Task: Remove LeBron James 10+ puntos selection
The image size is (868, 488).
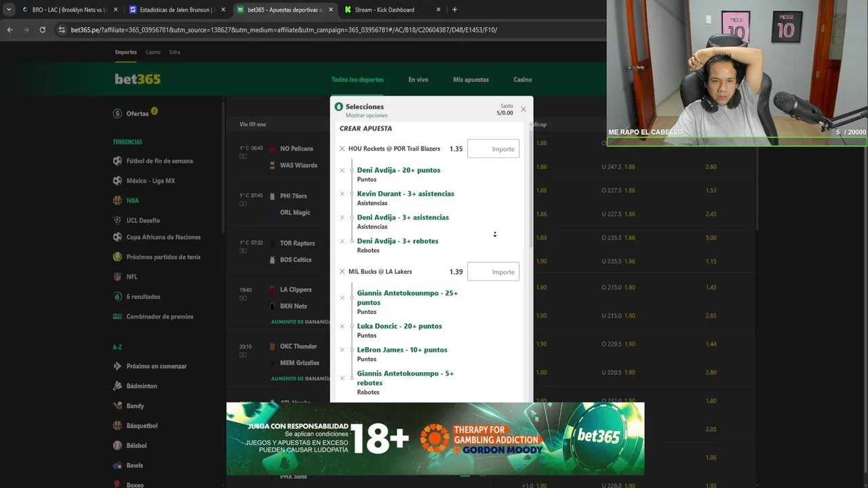Action: [342, 350]
